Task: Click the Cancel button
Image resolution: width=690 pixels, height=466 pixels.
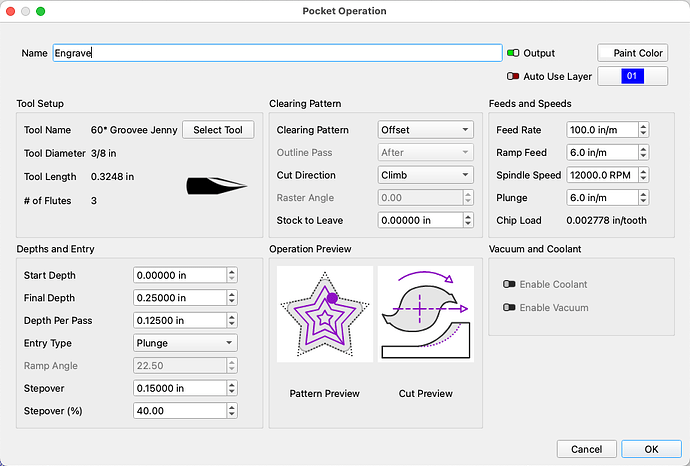Action: (x=587, y=449)
